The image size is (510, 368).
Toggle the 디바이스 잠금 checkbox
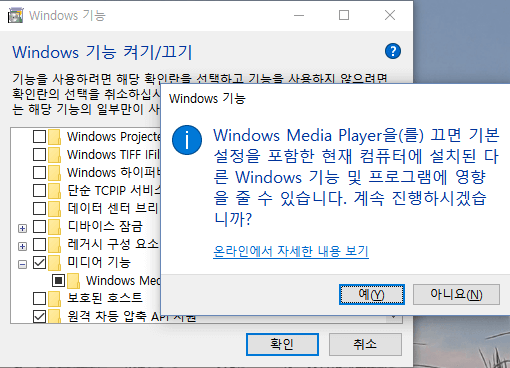(x=39, y=227)
